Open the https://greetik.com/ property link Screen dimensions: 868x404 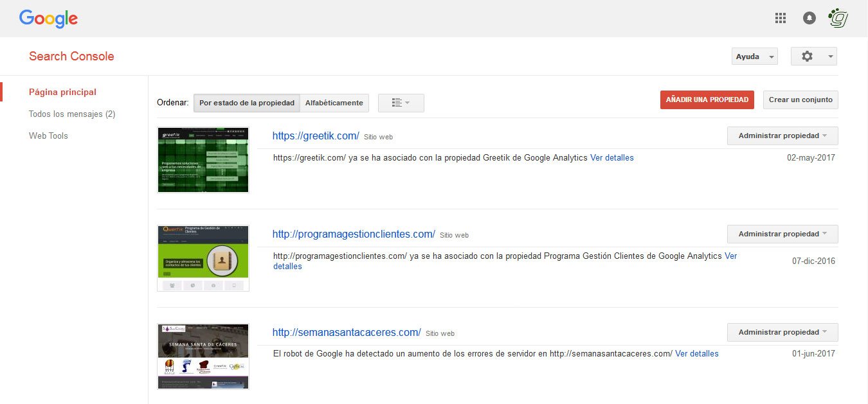(316, 136)
